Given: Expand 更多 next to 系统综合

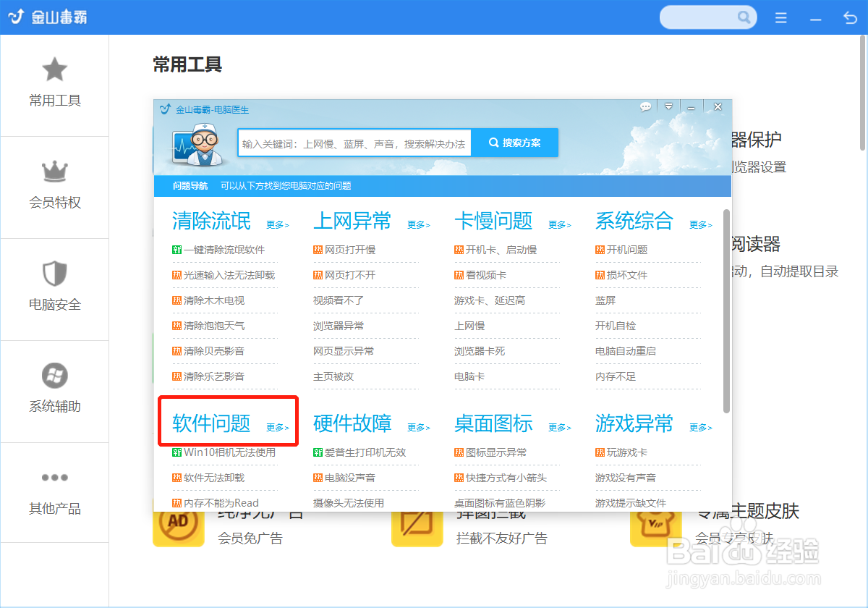Looking at the screenshot, I should (701, 224).
